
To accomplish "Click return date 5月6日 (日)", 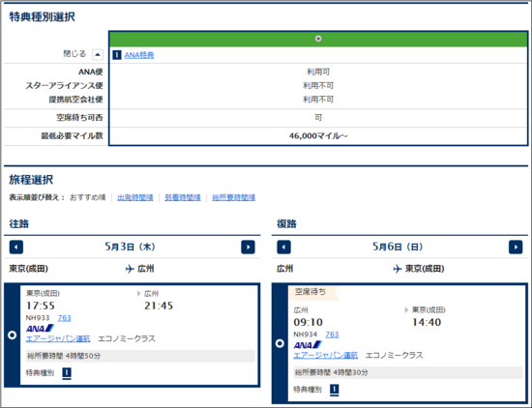I will coord(398,247).
